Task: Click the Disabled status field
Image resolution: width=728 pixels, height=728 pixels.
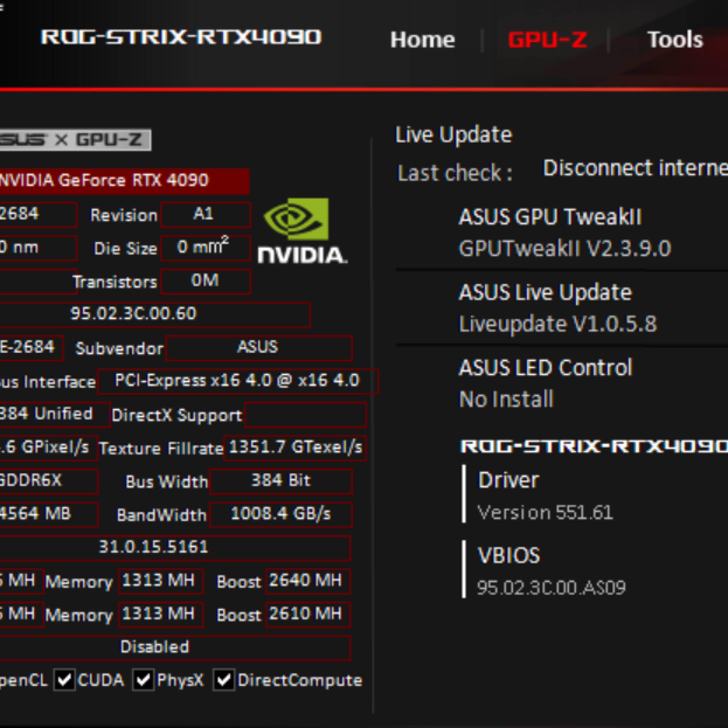Action: 175,648
